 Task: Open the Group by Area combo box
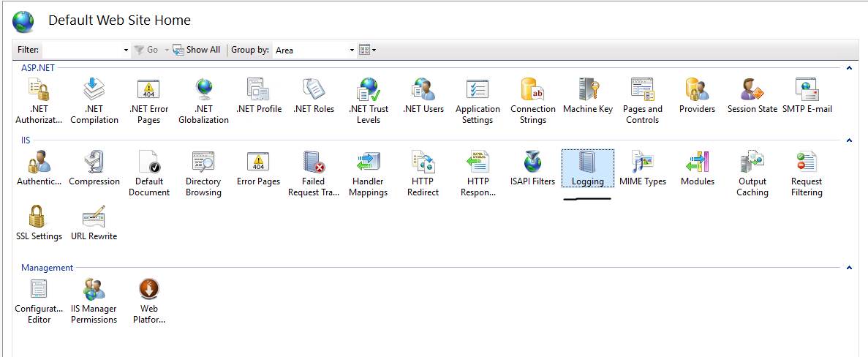pos(314,50)
